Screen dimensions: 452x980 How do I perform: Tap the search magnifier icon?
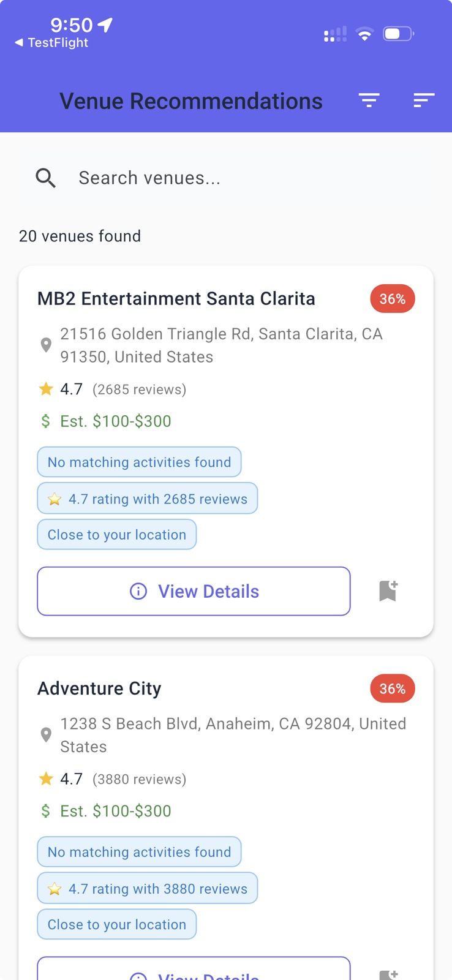[x=46, y=178]
